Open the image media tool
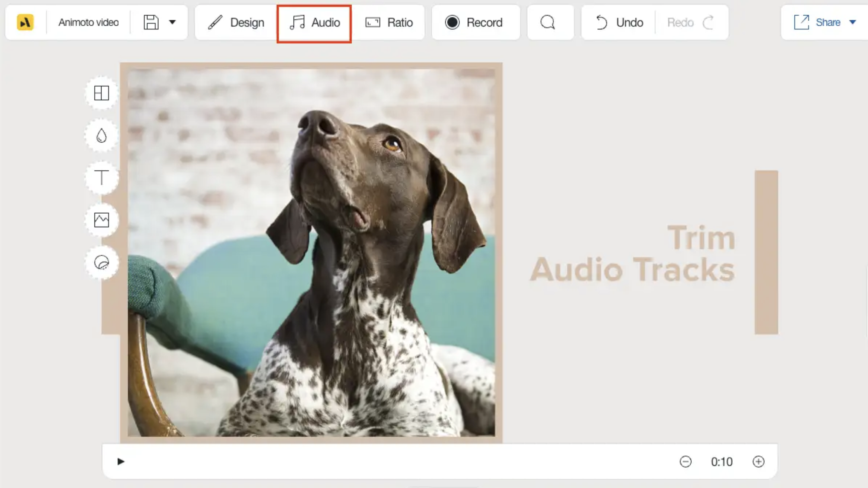The width and height of the screenshot is (868, 488). coord(101,220)
